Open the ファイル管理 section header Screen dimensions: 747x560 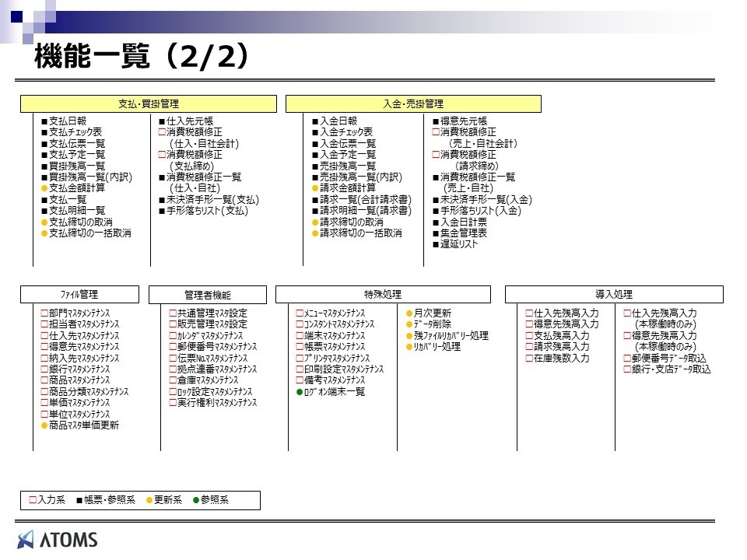point(79,295)
